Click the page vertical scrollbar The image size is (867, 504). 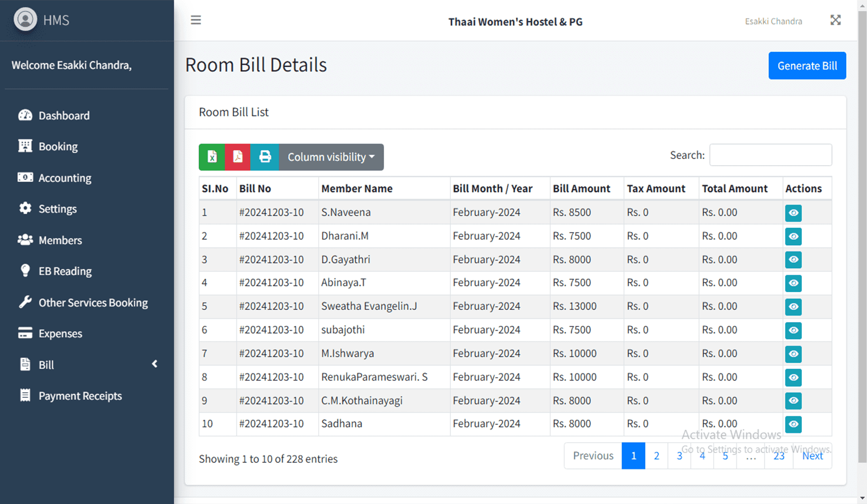coord(862,237)
